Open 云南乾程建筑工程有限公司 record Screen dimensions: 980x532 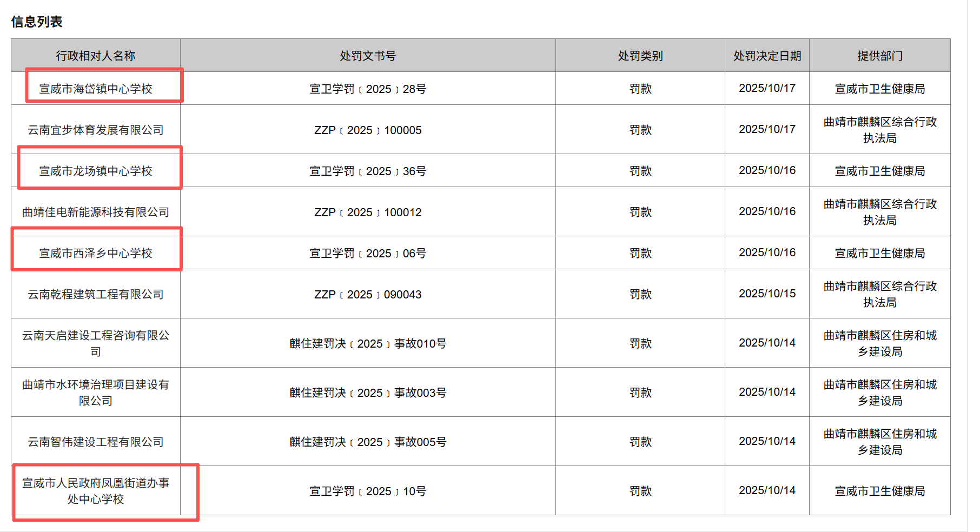[x=96, y=294]
